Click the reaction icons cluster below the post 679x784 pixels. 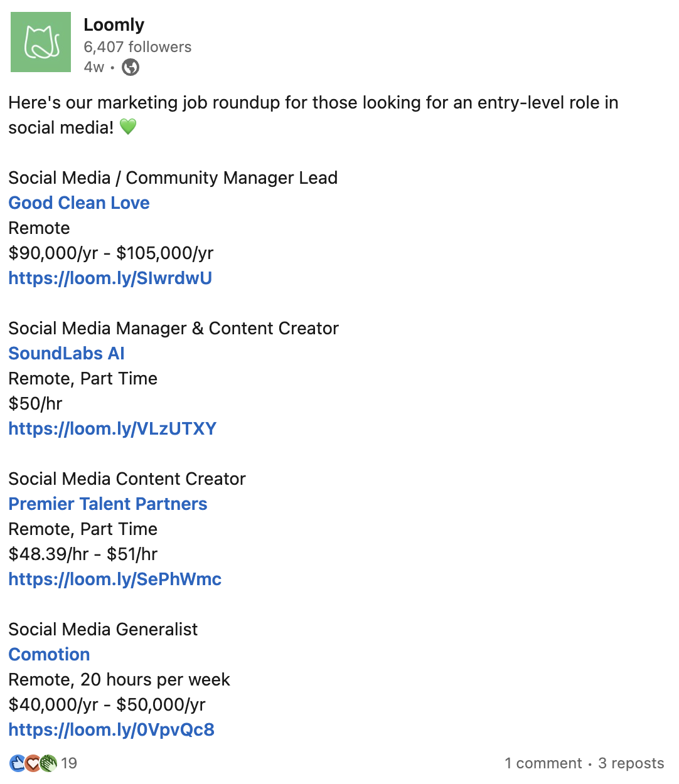point(33,763)
